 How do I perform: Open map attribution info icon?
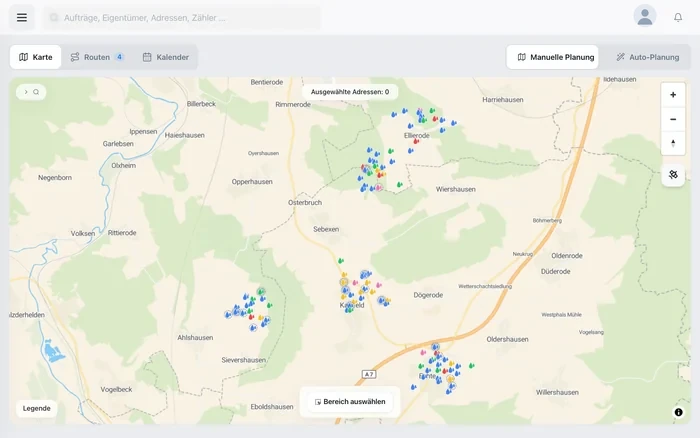pos(678,412)
